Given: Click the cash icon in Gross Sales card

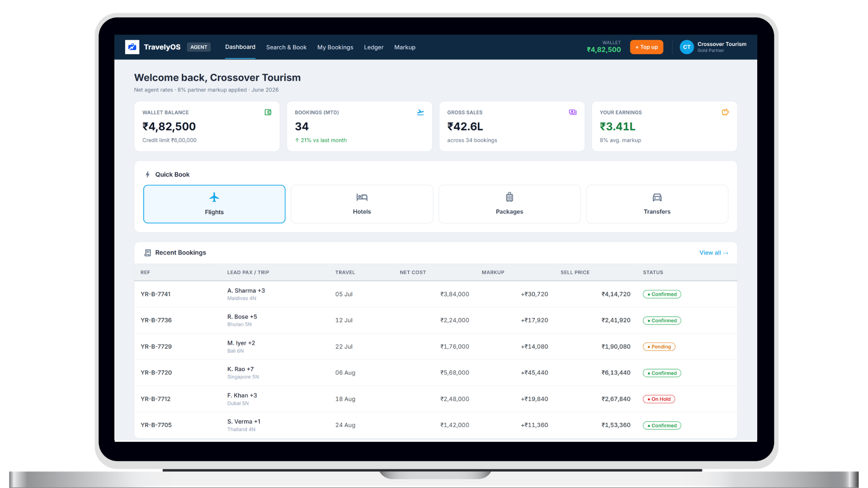Looking at the screenshot, I should (573, 112).
